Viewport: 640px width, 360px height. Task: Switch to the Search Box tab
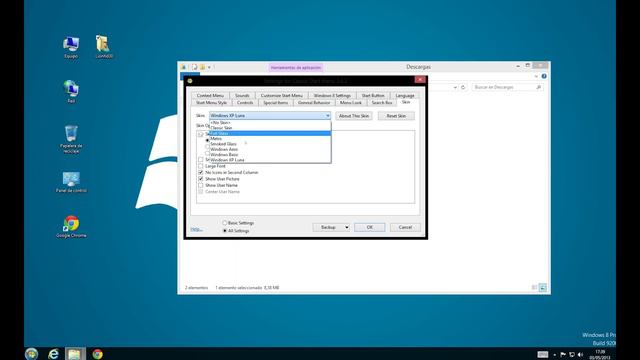[x=382, y=103]
